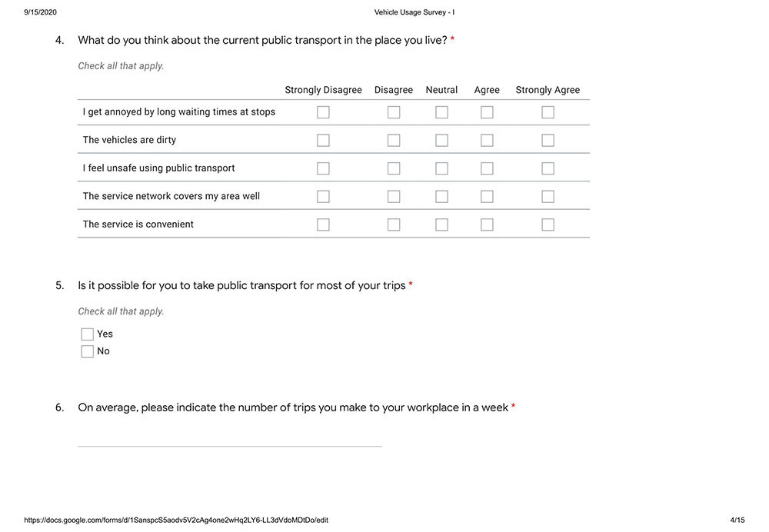
Task: Mark Strongly Agree for vehicles are dirty
Action: [x=548, y=140]
